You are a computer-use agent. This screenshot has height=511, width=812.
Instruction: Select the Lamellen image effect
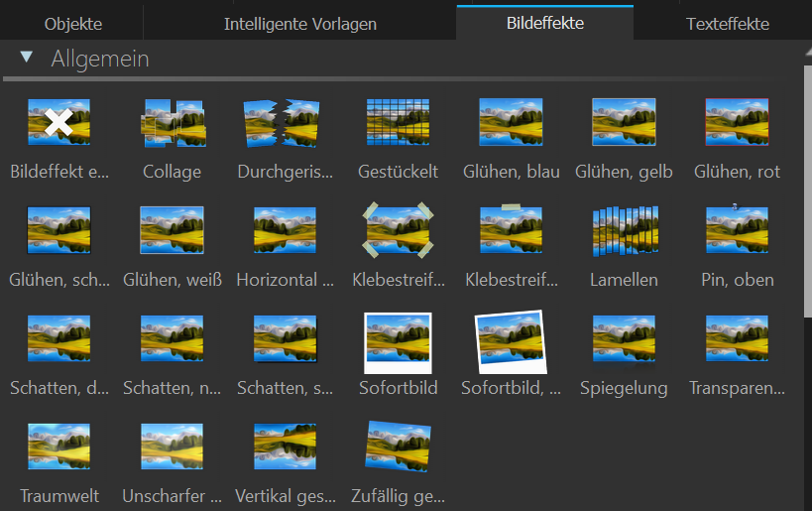624,231
